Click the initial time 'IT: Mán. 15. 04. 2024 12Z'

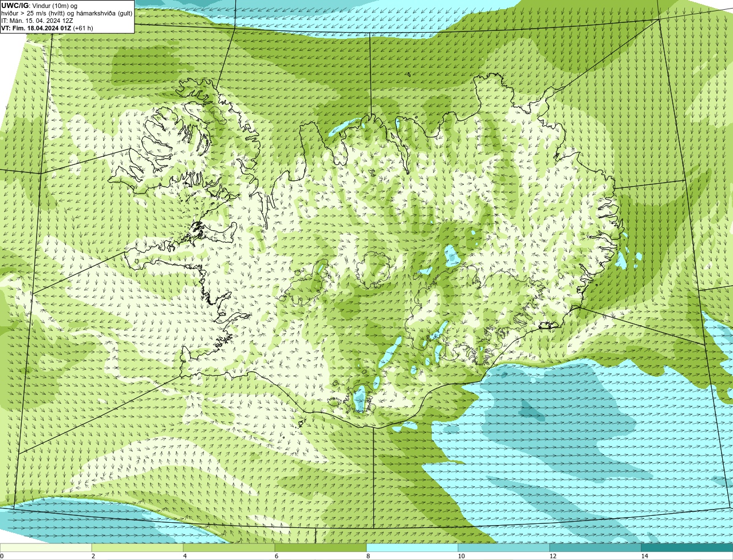[x=37, y=20]
